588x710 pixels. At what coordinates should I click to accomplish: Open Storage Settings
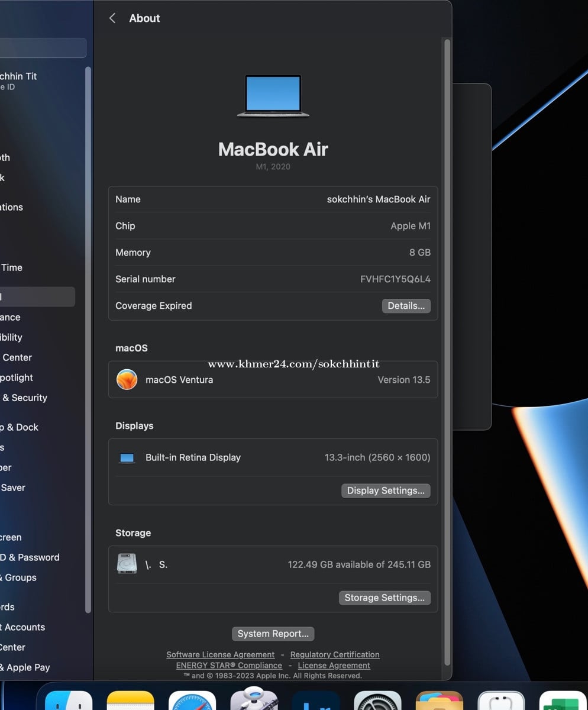click(x=385, y=598)
